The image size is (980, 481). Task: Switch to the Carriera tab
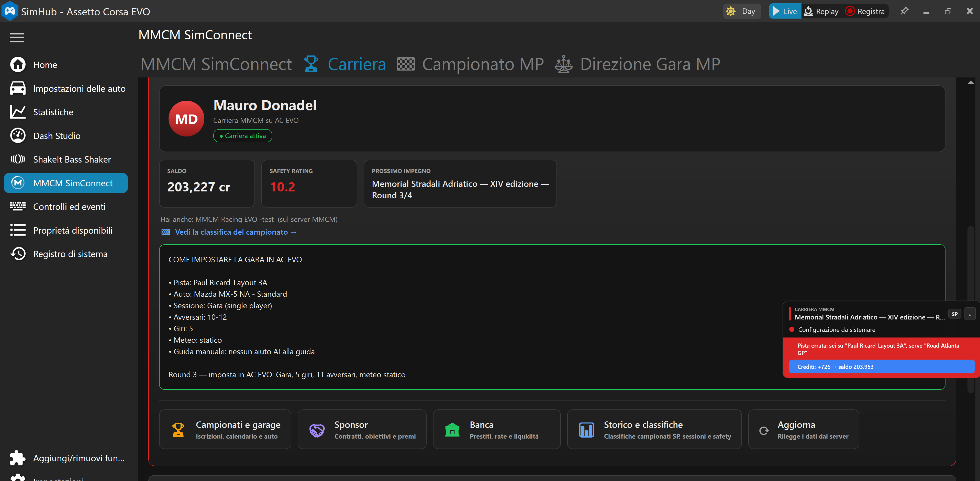pos(345,64)
